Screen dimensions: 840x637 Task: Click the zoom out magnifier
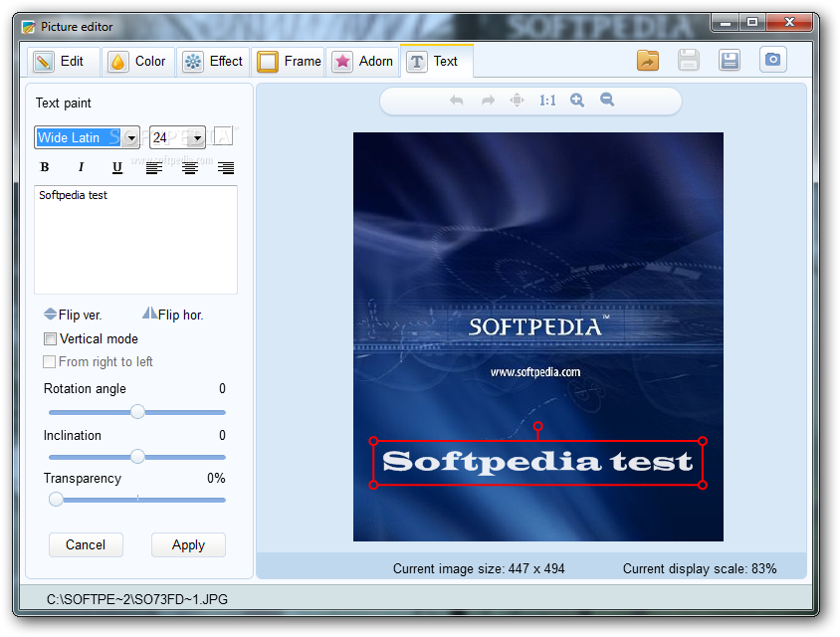(x=607, y=100)
